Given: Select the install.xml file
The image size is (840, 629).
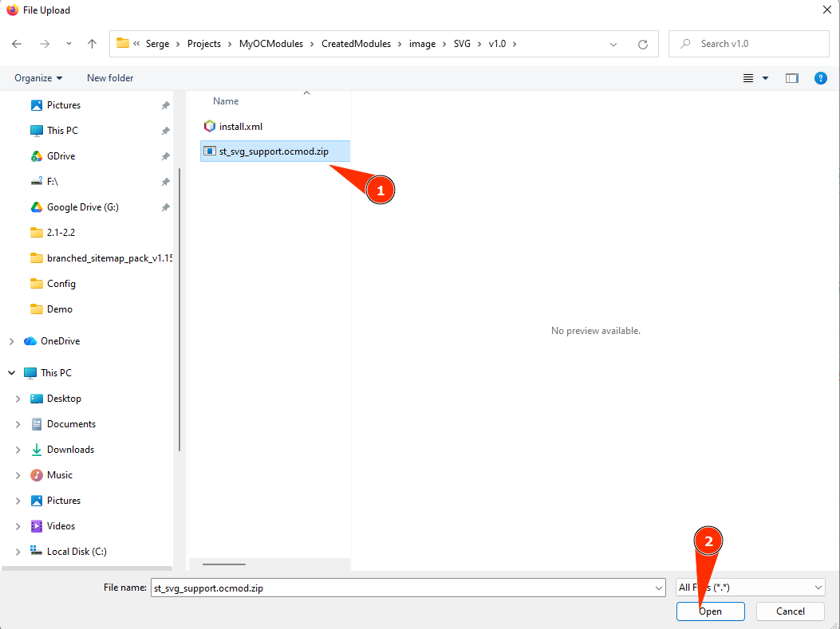Looking at the screenshot, I should pyautogui.click(x=241, y=127).
